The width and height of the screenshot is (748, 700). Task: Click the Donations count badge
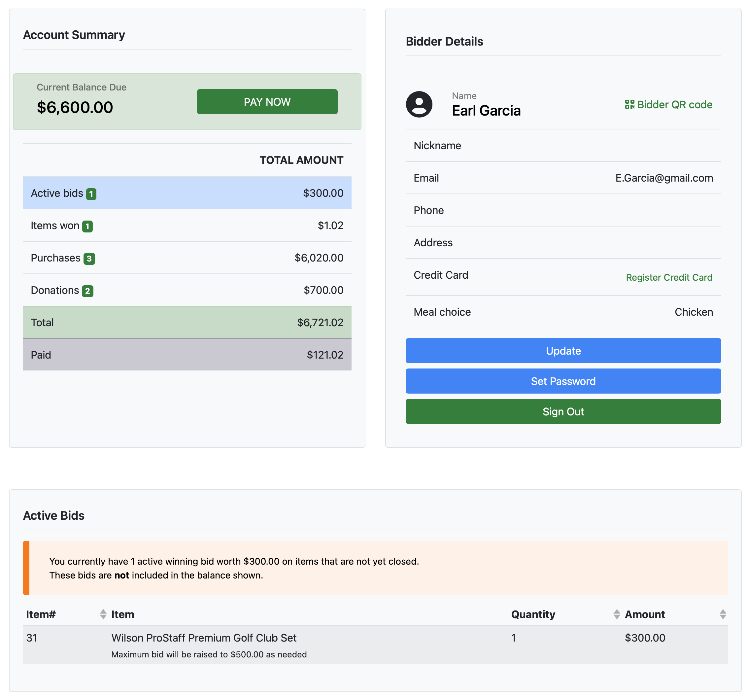[x=87, y=291]
